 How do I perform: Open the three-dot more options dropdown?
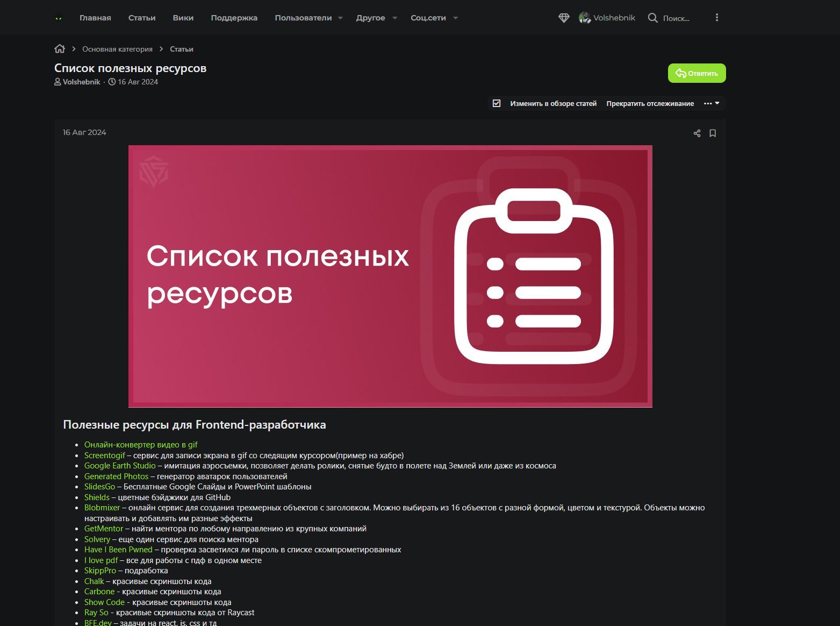coord(712,103)
